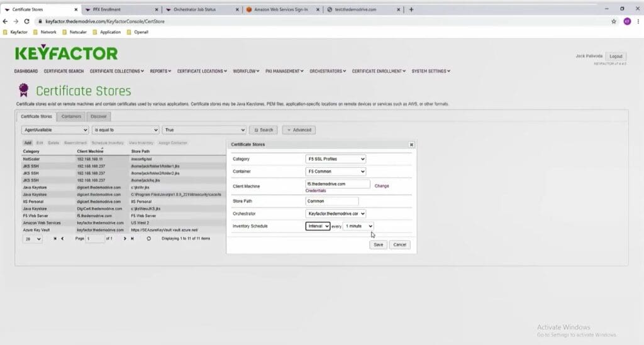Image resolution: width=644 pixels, height=345 pixels.
Task: Save the certificate store
Action: [378, 245]
